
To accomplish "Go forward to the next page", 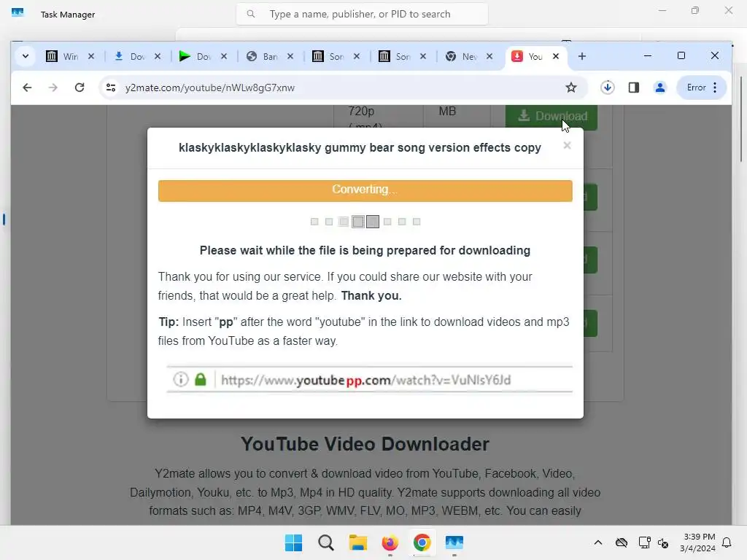I will point(53,87).
